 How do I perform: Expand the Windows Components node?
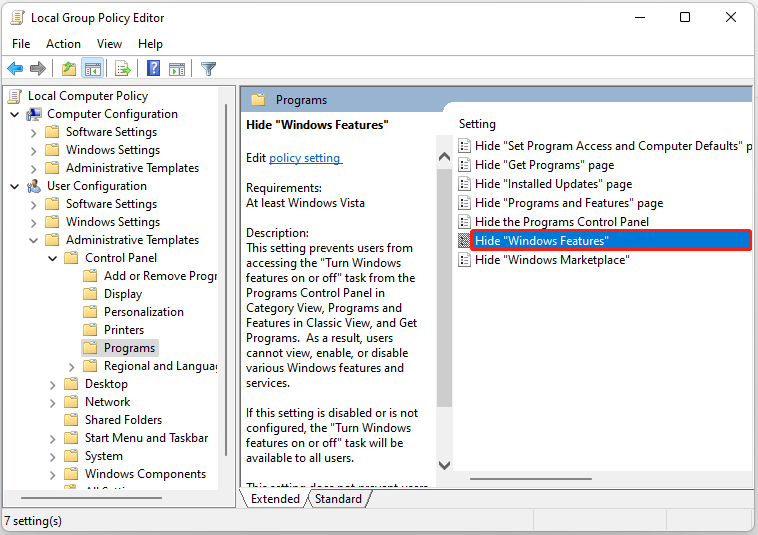coord(52,474)
